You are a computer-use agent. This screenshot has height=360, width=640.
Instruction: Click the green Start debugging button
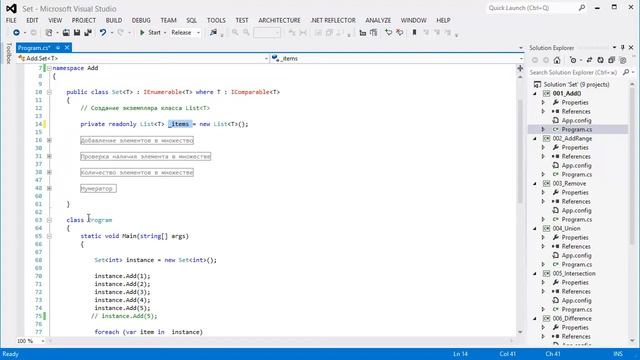coord(150,33)
